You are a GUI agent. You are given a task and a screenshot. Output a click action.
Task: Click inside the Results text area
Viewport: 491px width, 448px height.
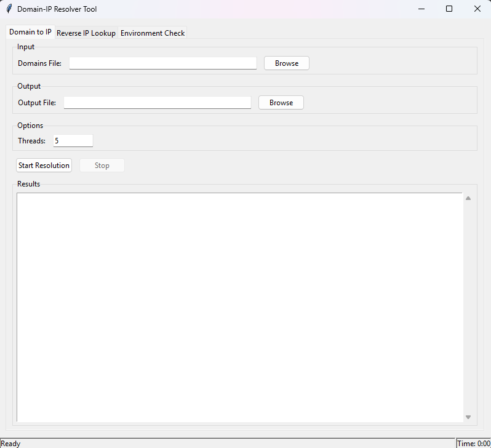click(240, 307)
